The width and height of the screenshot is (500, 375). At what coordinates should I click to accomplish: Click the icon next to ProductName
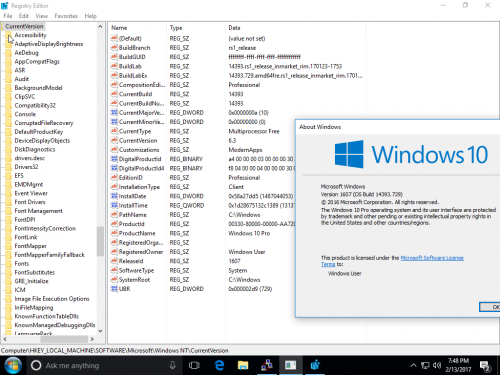tap(114, 233)
